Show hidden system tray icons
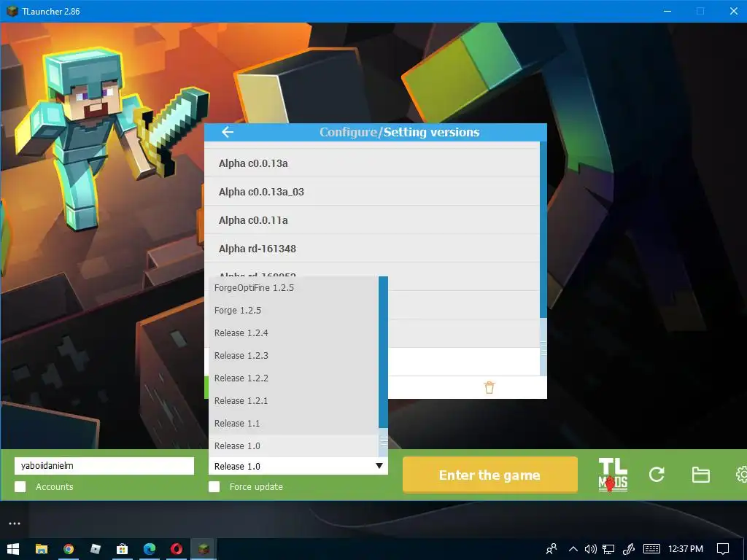The height and width of the screenshot is (560, 747). 573,549
